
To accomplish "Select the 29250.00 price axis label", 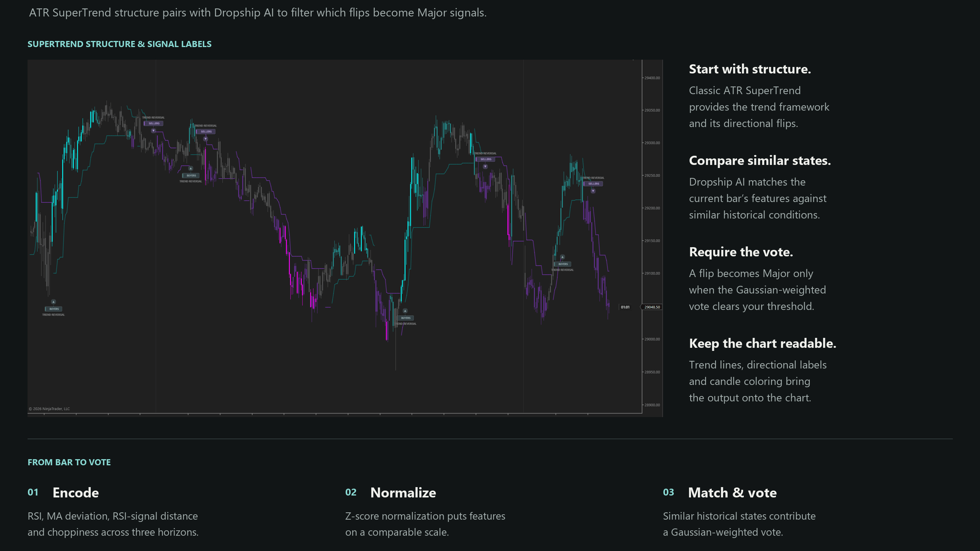I will (652, 175).
